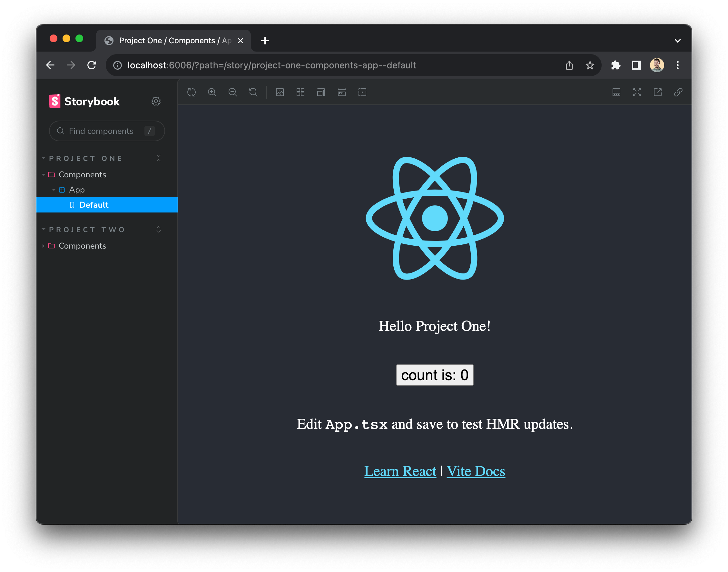Open the Learn React link
This screenshot has height=572, width=728.
tap(400, 471)
